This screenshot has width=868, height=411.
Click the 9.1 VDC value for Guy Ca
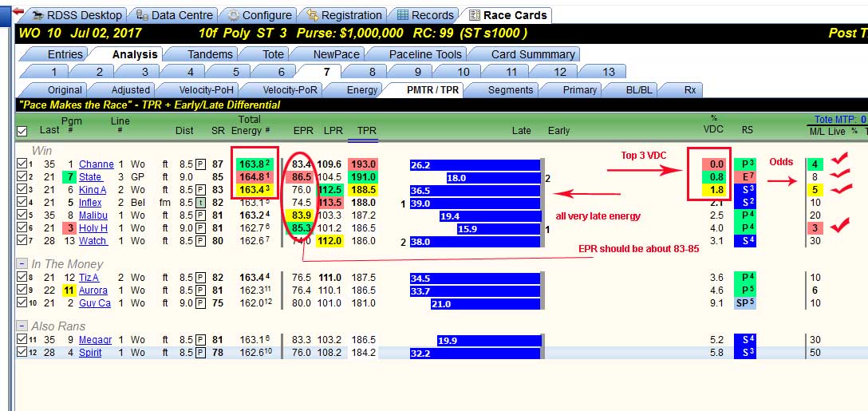(x=716, y=303)
